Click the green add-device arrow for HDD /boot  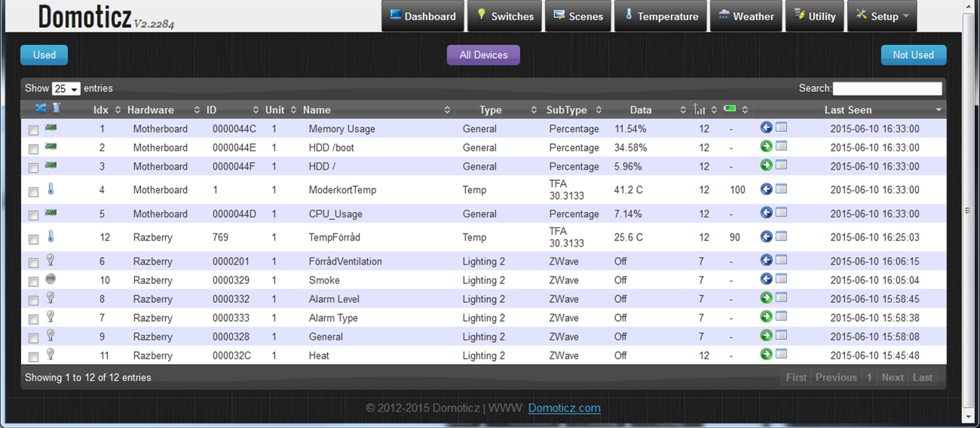click(x=766, y=146)
